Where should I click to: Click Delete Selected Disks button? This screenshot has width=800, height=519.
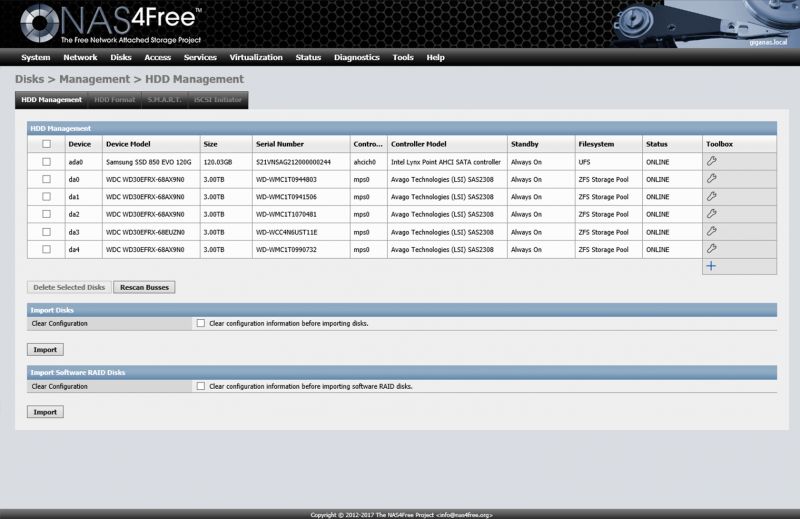(69, 287)
